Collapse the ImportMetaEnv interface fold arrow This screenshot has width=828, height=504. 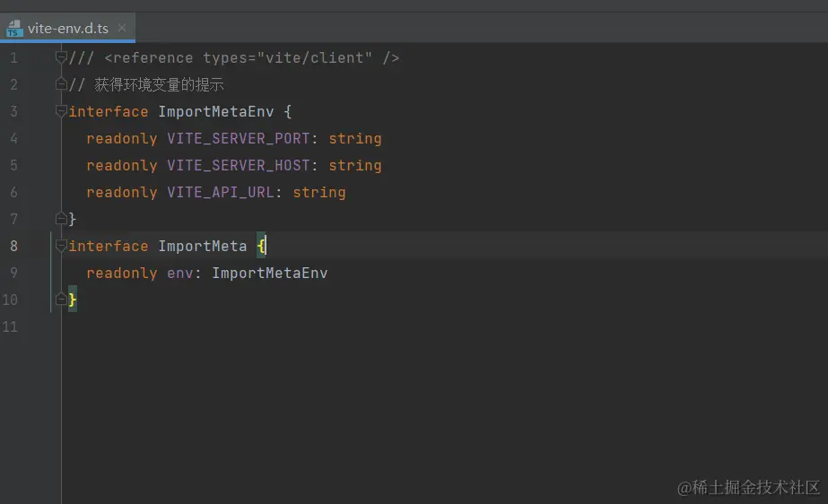pos(61,111)
